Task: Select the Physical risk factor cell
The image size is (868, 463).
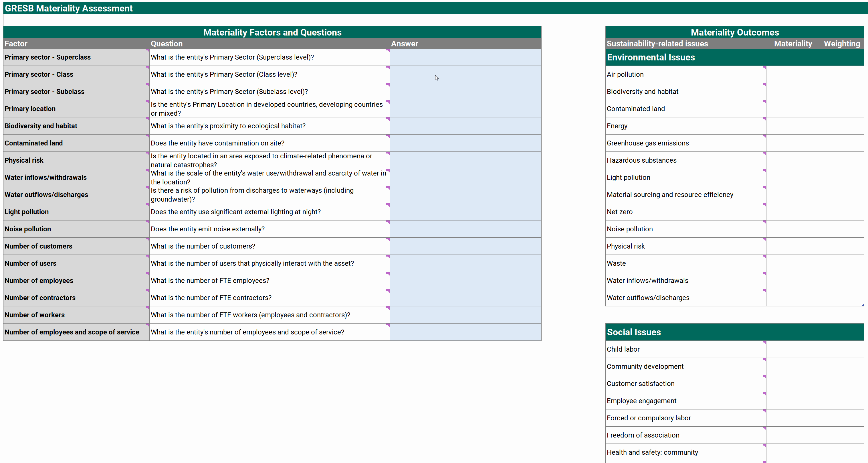Action: (x=24, y=160)
